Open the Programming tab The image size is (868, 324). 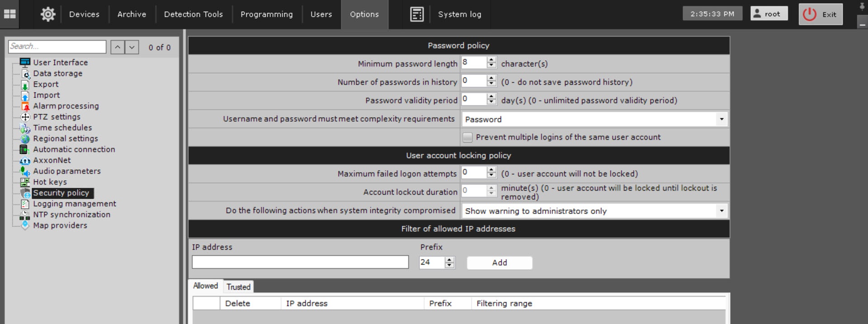(267, 14)
